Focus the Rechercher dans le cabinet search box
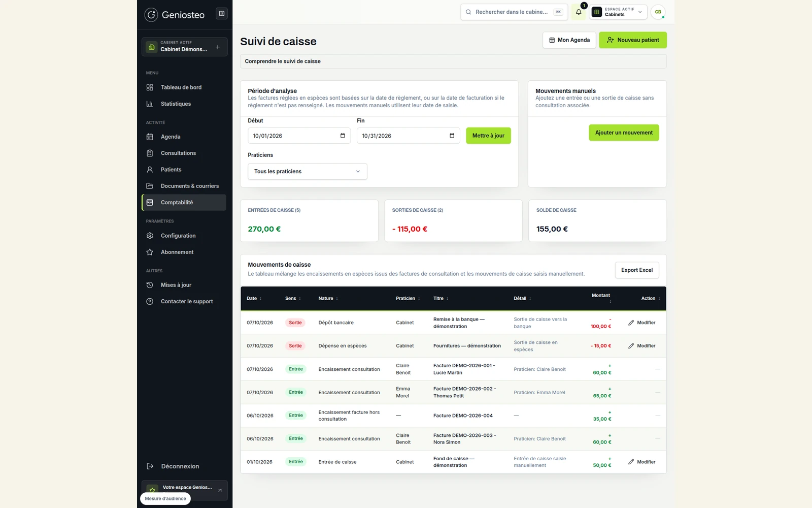The height and width of the screenshot is (508, 812). pos(514,12)
